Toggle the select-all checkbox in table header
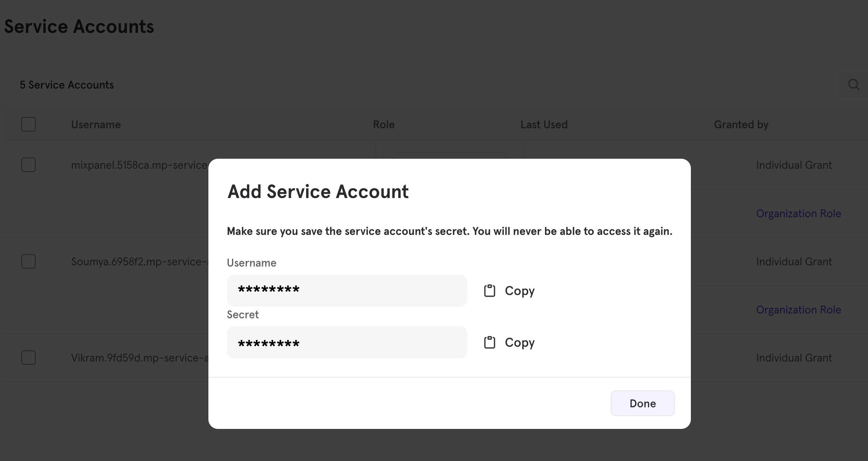The image size is (868, 461). [x=28, y=124]
